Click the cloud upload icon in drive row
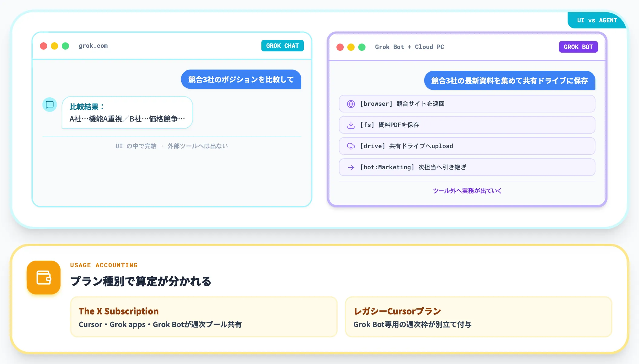The height and width of the screenshot is (364, 639). 351,146
